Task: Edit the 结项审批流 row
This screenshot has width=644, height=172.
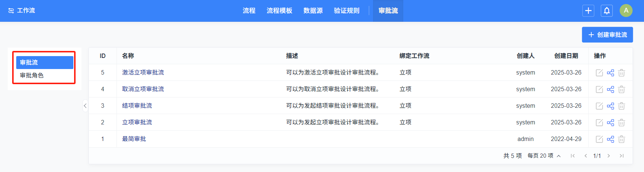Action: 599,106
